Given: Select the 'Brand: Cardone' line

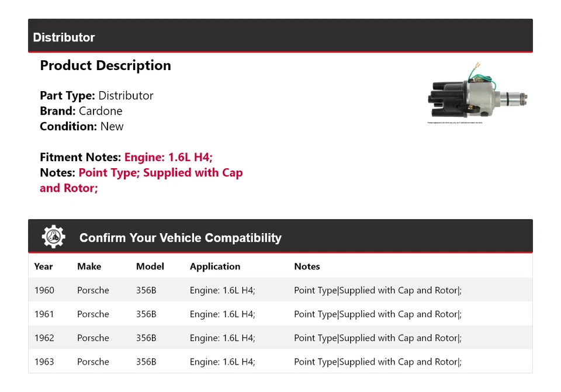Looking at the screenshot, I should click(81, 111).
